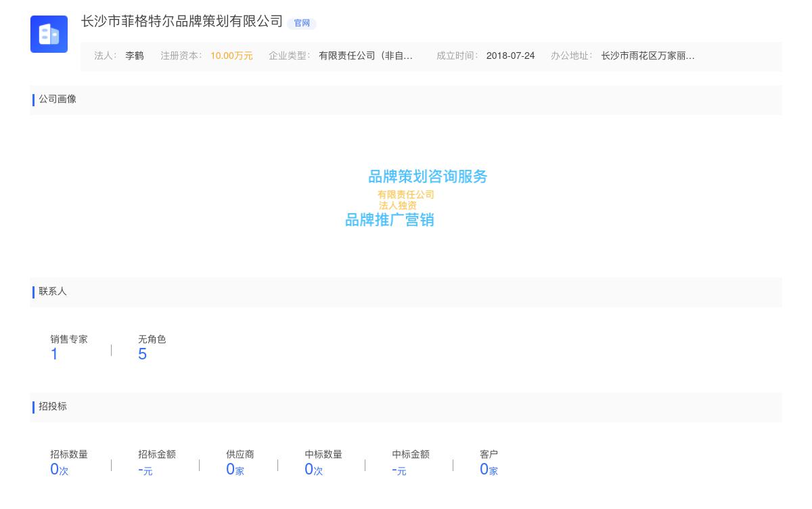Click the 供应商 count 0家
This screenshot has height=509, width=812.
(235, 469)
